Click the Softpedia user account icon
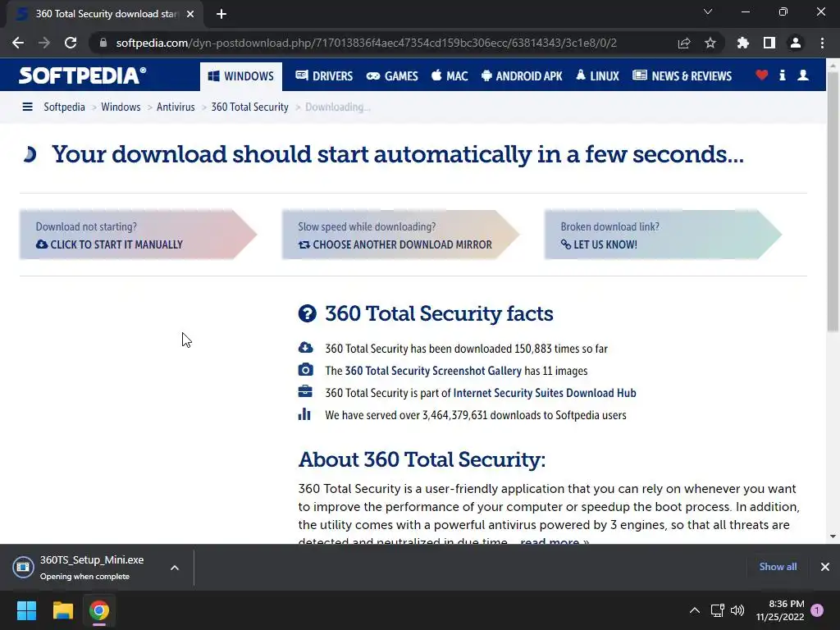840x630 pixels. [803, 75]
